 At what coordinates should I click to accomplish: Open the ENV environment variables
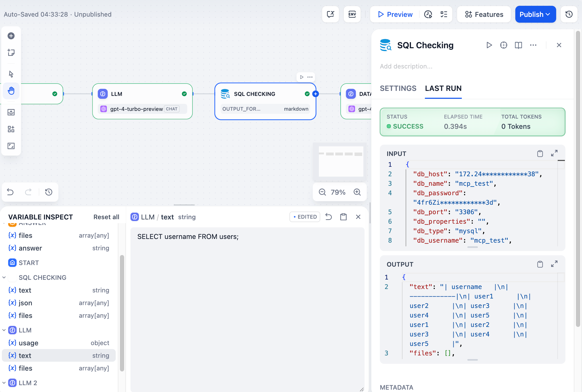pyautogui.click(x=352, y=14)
